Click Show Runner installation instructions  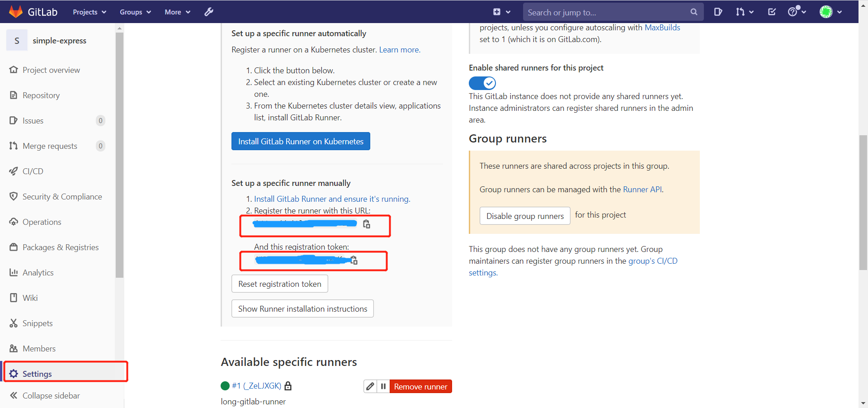click(302, 309)
